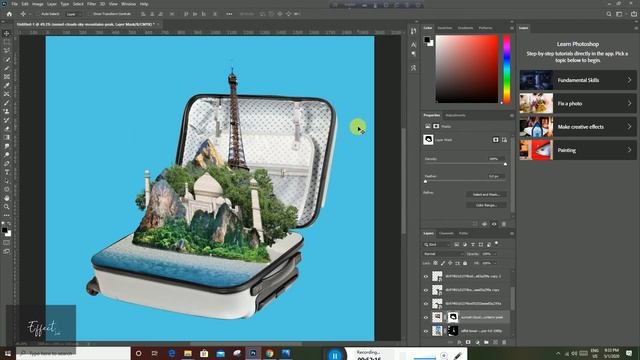Select the Eraser tool
Image resolution: width=640 pixels, height=360 pixels.
tap(7, 129)
